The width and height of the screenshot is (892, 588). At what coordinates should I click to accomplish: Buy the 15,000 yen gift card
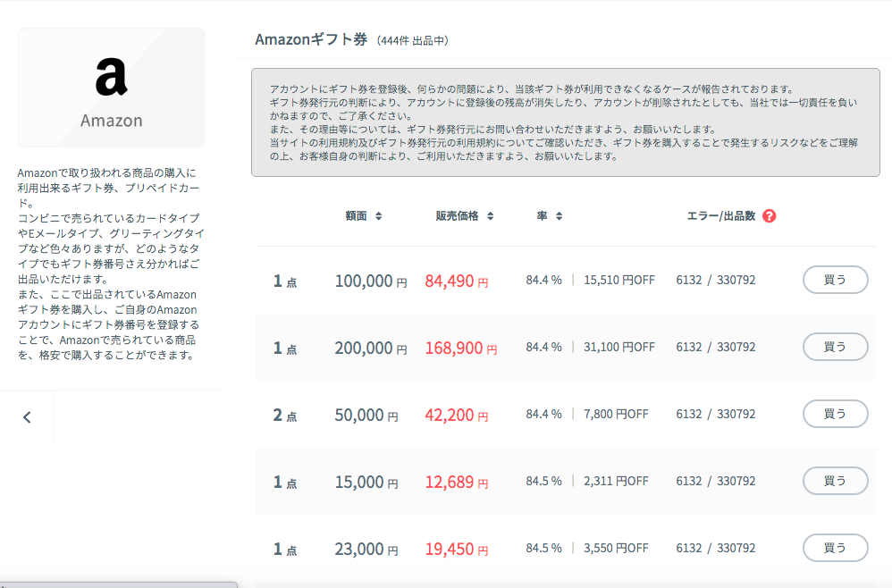point(835,481)
